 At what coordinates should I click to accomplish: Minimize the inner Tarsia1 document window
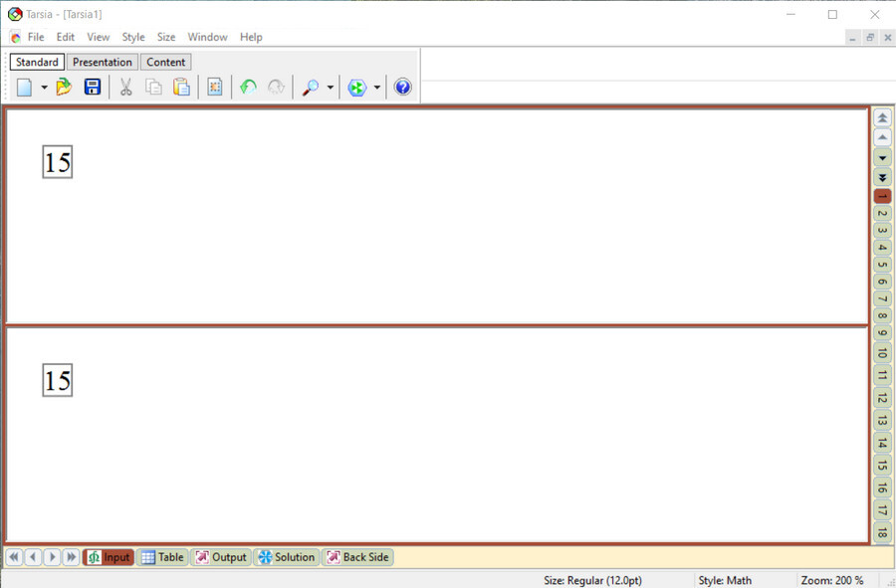click(852, 38)
